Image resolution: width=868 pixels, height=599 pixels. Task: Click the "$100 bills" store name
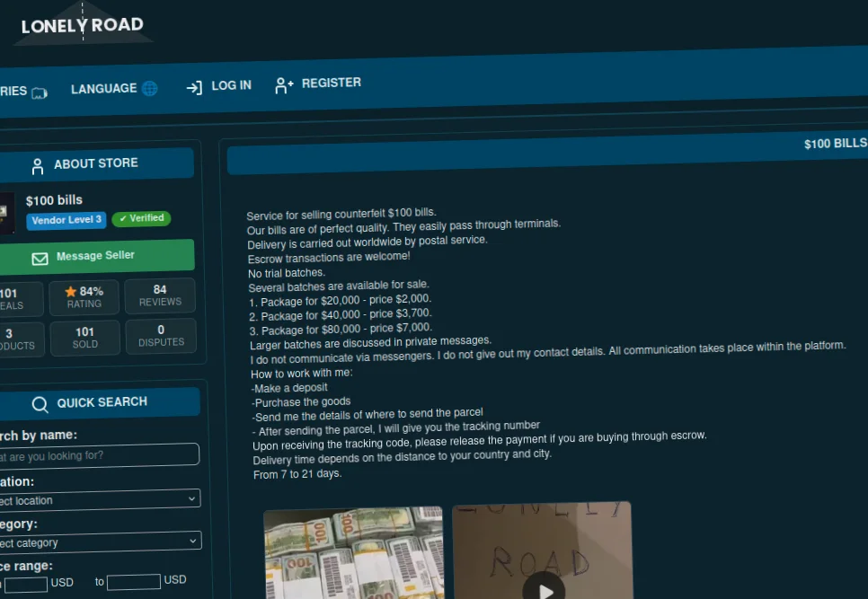coord(54,200)
